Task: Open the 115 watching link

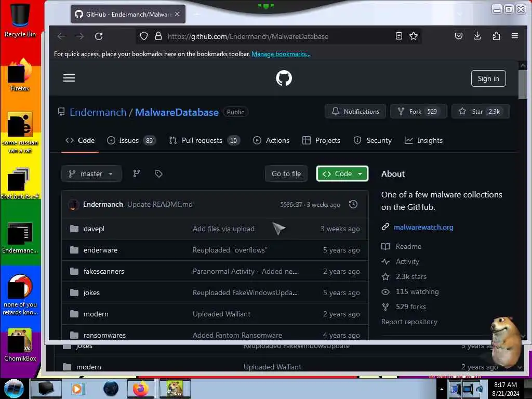Action: click(x=417, y=291)
